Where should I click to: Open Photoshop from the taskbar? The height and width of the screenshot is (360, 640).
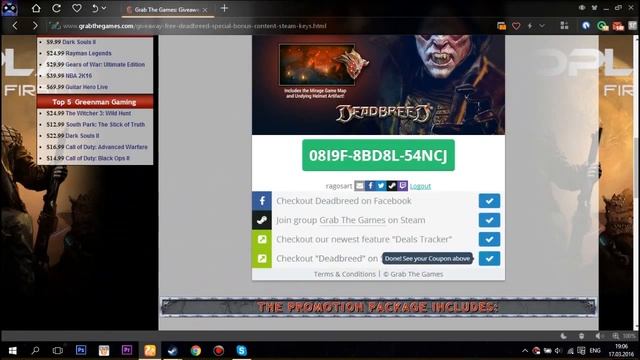pos(81,350)
